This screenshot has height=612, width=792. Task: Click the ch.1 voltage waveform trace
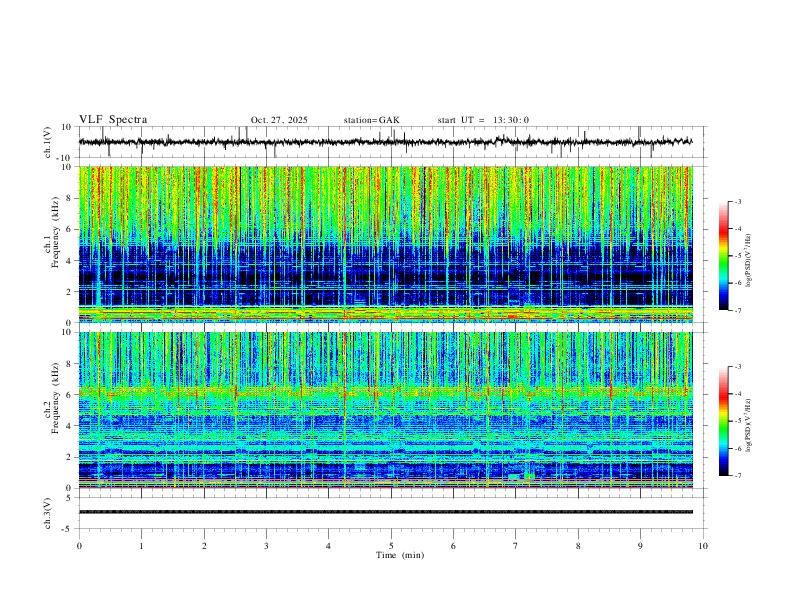point(385,142)
